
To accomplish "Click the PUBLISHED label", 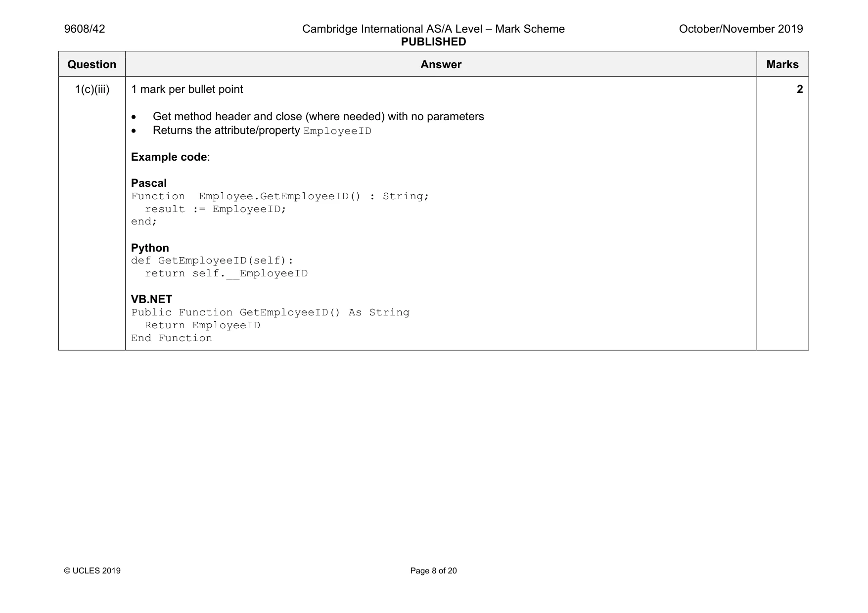I will [x=433, y=42].
